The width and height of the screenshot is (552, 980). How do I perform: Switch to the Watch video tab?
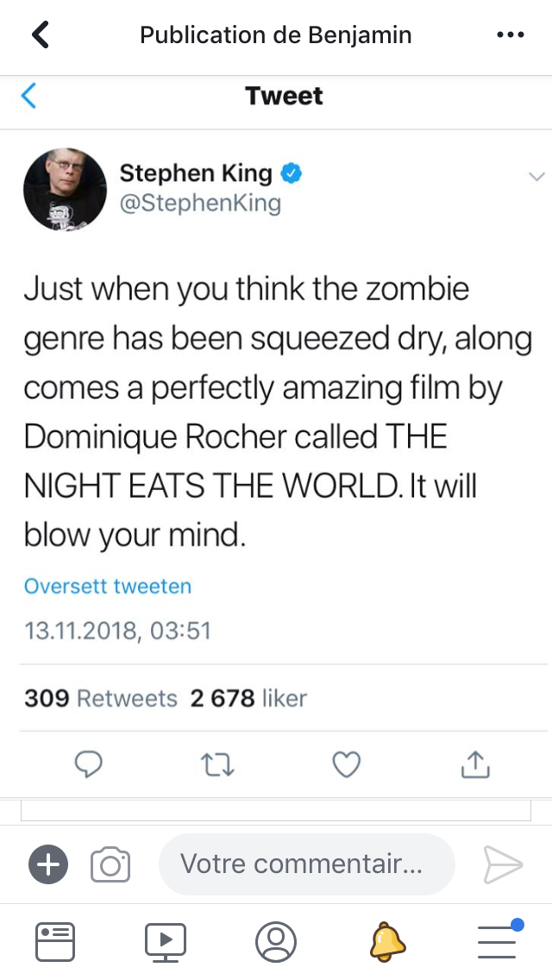(165, 942)
